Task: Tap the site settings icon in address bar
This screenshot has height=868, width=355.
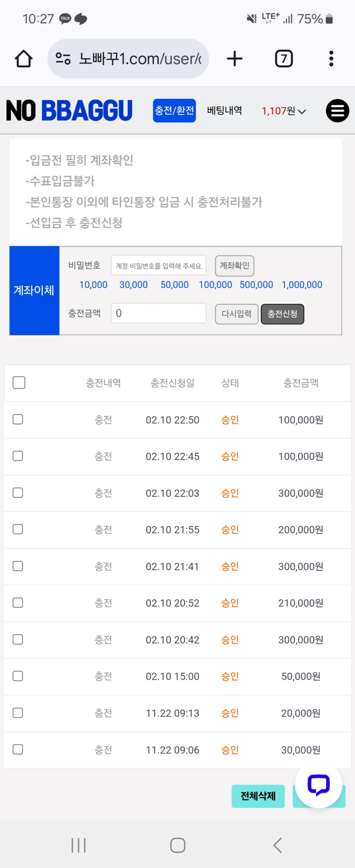Action: [x=63, y=59]
